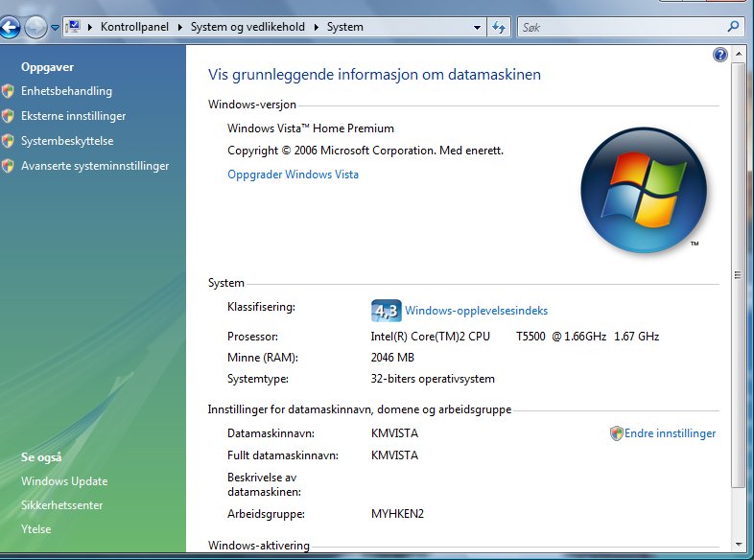Click Endre innstillinger link
This screenshot has width=754, height=560.
670,433
